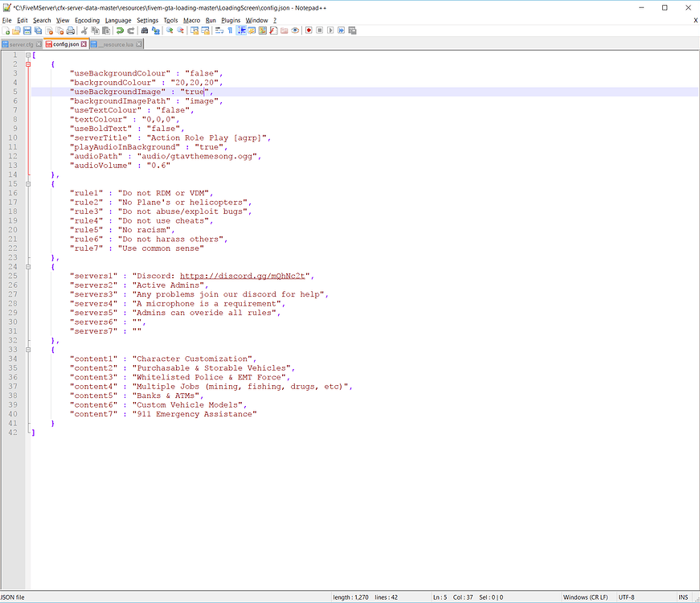This screenshot has width=700, height=603.
Task: Switch to the __resource.lua tab
Action: pyautogui.click(x=115, y=44)
